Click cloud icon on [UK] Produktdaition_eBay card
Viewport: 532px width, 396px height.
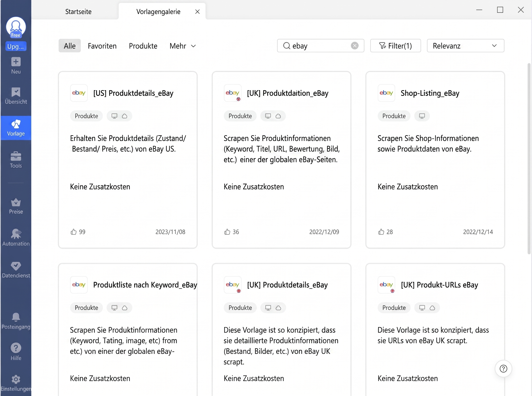coord(278,116)
